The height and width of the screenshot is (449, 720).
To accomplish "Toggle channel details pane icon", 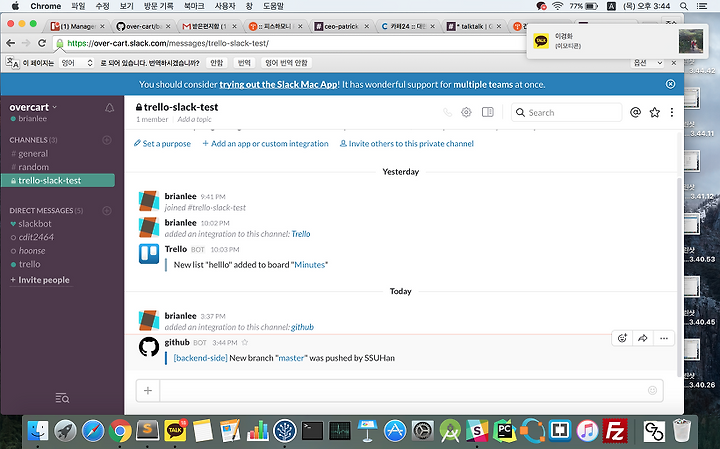I will tap(488, 112).
